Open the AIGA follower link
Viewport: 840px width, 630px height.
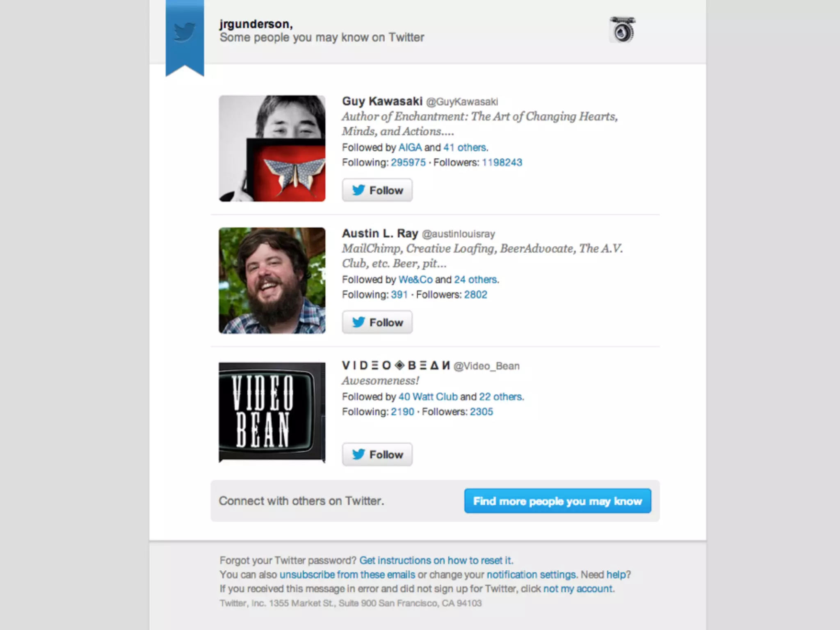click(410, 148)
